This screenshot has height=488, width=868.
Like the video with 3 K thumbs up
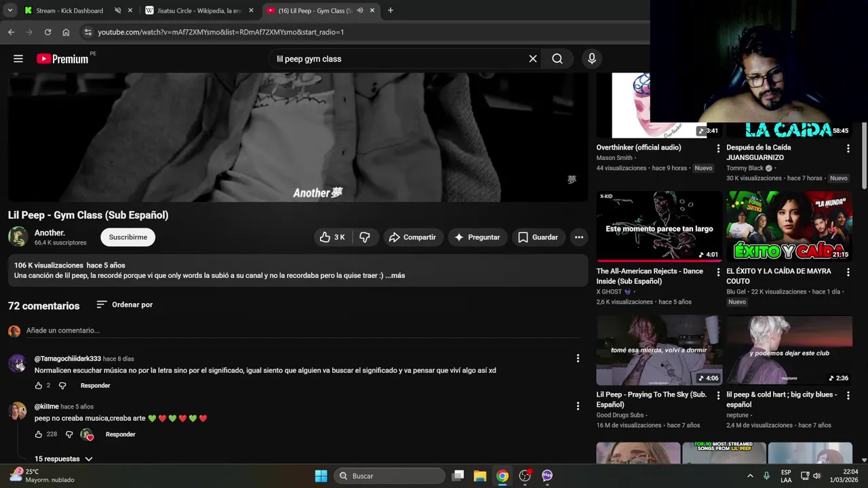point(332,237)
